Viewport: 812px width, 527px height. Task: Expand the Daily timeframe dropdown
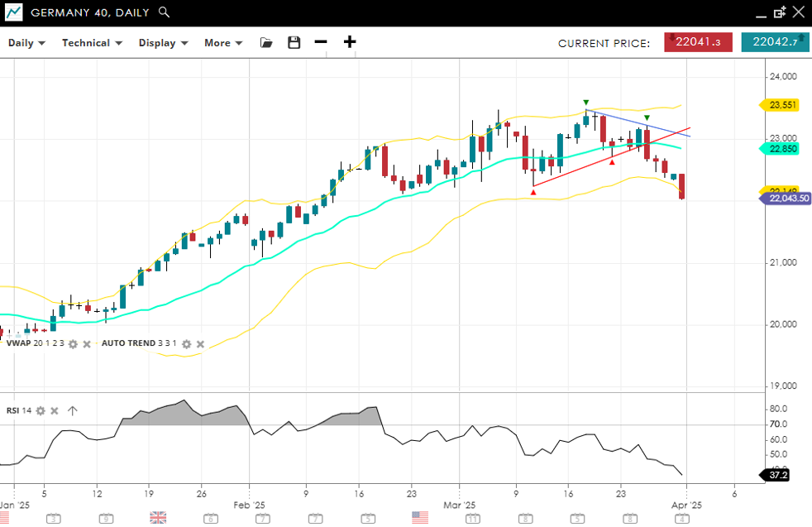(26, 43)
